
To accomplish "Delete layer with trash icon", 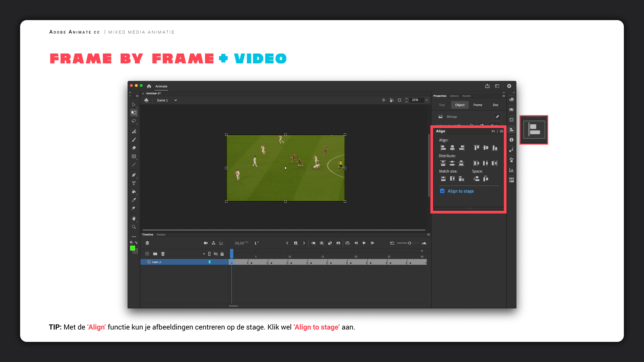I will [163, 254].
